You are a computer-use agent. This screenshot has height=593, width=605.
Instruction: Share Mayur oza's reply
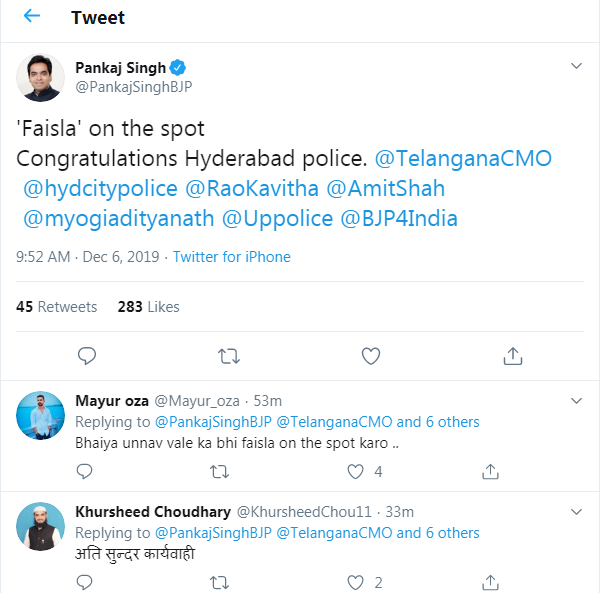tap(490, 471)
